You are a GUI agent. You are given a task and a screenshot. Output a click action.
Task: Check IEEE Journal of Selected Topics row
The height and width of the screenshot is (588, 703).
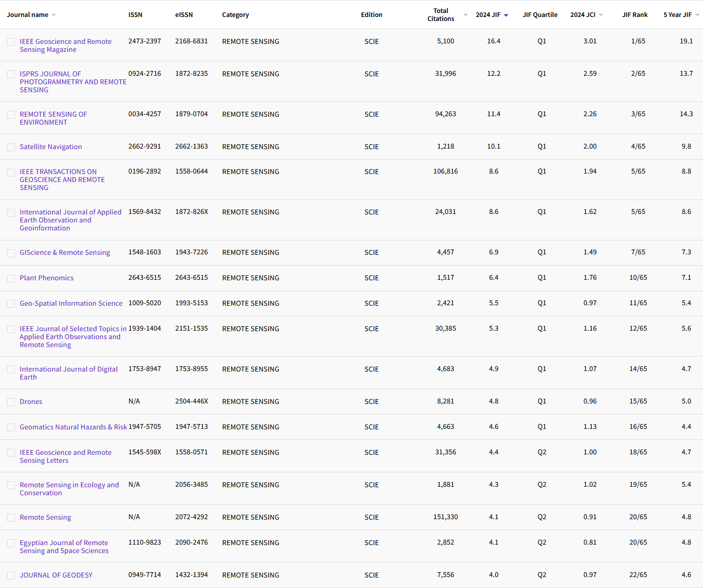[11, 329]
